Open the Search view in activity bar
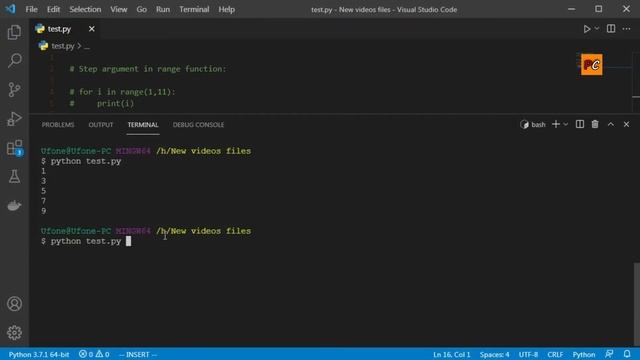 (14, 60)
